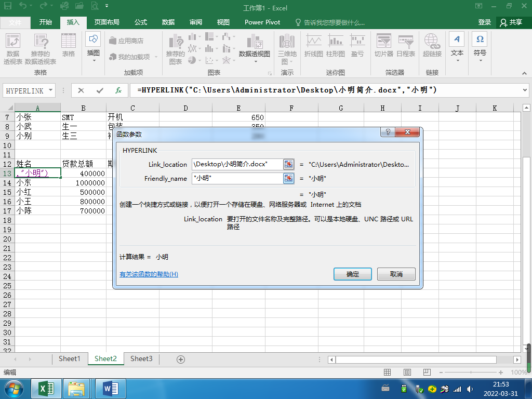Click the Timeline icon (日程表)
This screenshot has width=532, height=399.
coord(406,45)
